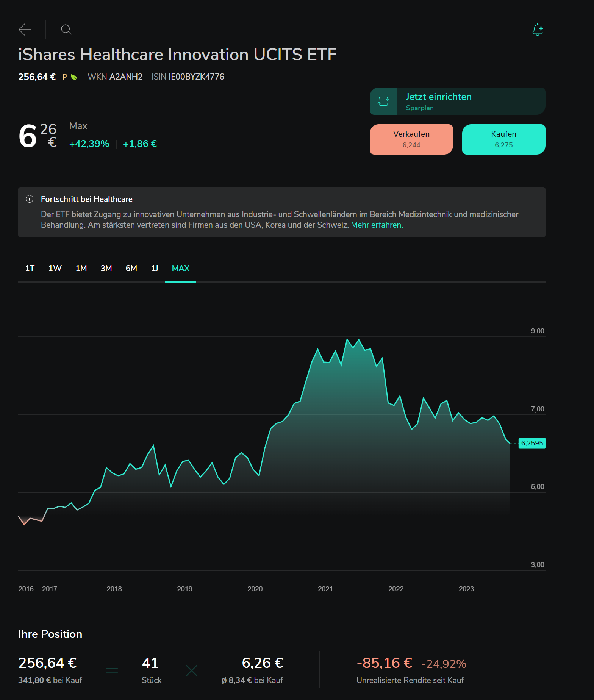Click the Fortschritt bei Healthcare heading

click(87, 199)
